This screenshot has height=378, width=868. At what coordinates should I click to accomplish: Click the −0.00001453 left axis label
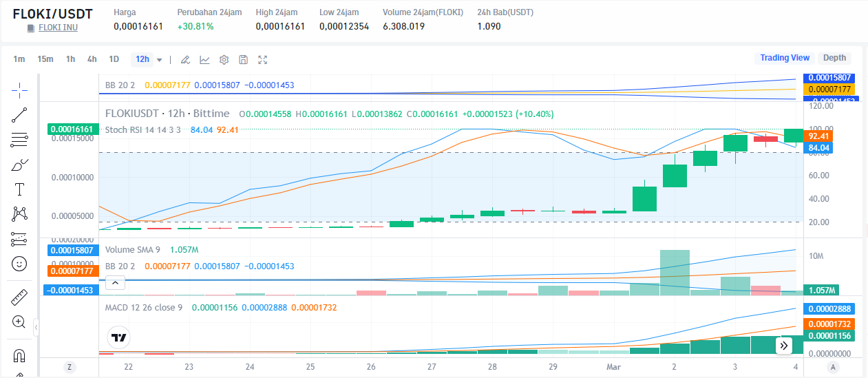70,291
